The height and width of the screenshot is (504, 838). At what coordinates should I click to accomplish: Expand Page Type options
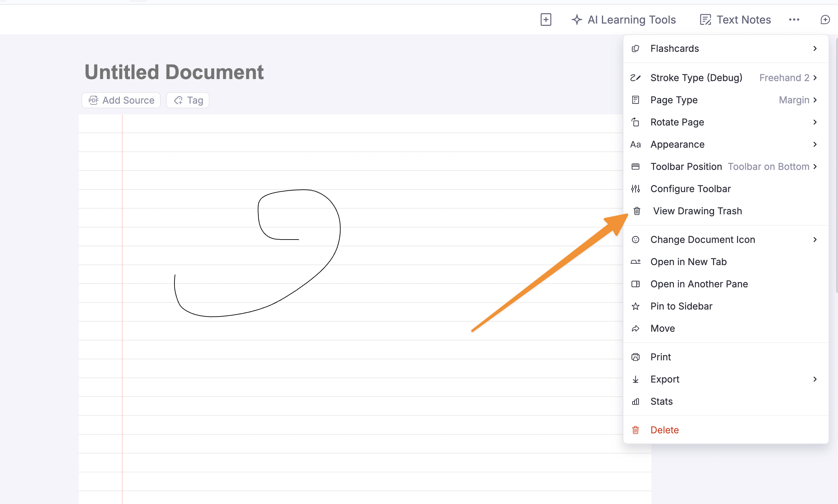725,100
